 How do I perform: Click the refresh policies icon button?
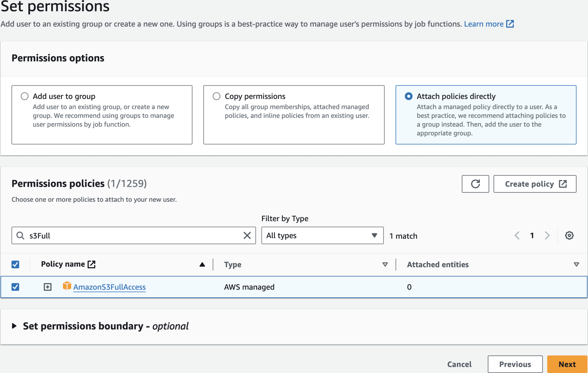click(475, 184)
